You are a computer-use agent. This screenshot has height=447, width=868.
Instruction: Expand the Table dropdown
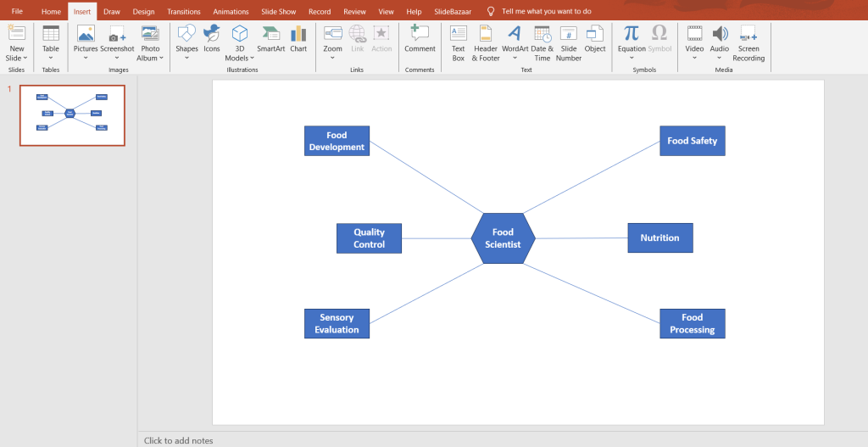coord(51,59)
